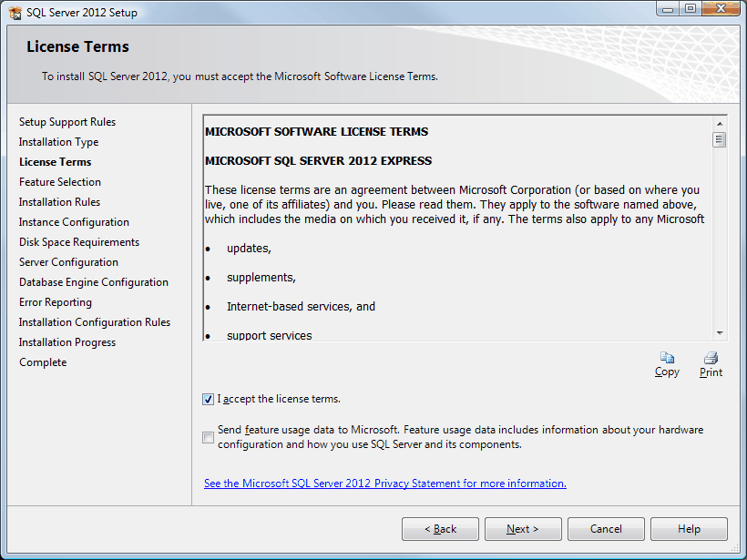This screenshot has height=560, width=747.
Task: Click the 'supplements,' bullet in license text
Action: click(x=261, y=277)
